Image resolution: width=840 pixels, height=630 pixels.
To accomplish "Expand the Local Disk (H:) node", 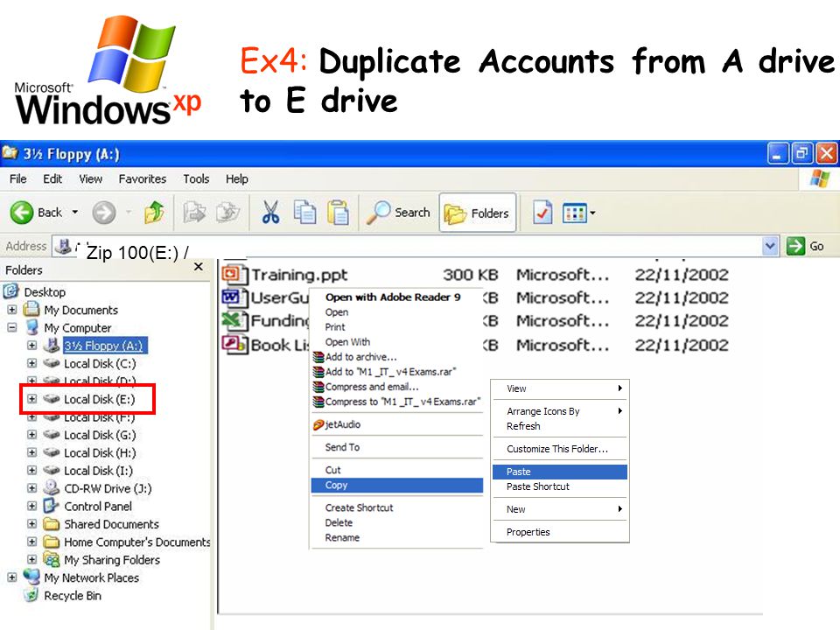I will coord(31,452).
